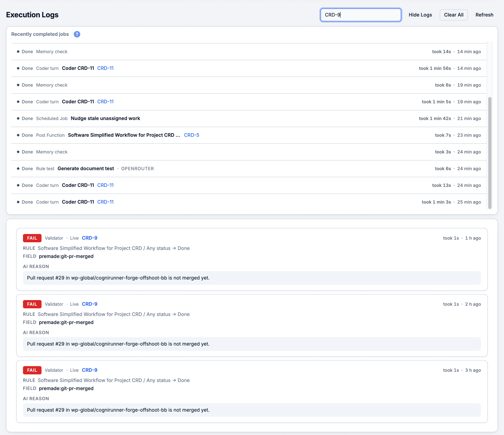504x435 pixels.
Task: Click the 'Recently completed jobs' section label
Action: pyautogui.click(x=40, y=34)
